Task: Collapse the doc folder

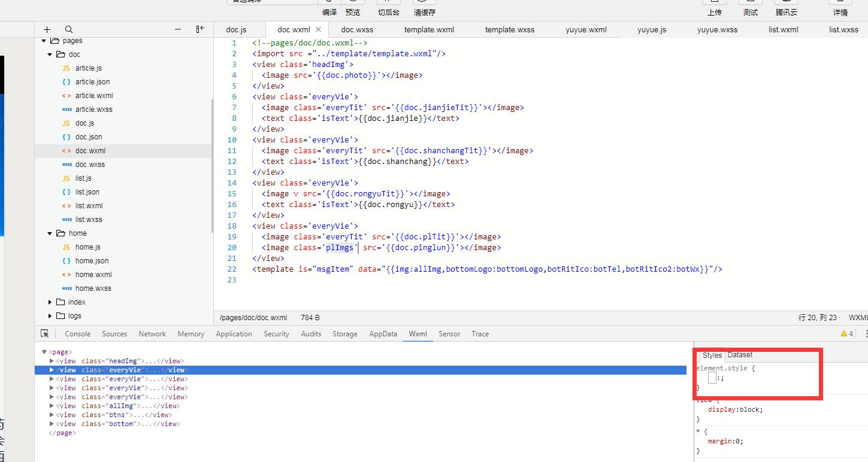Action: point(50,54)
